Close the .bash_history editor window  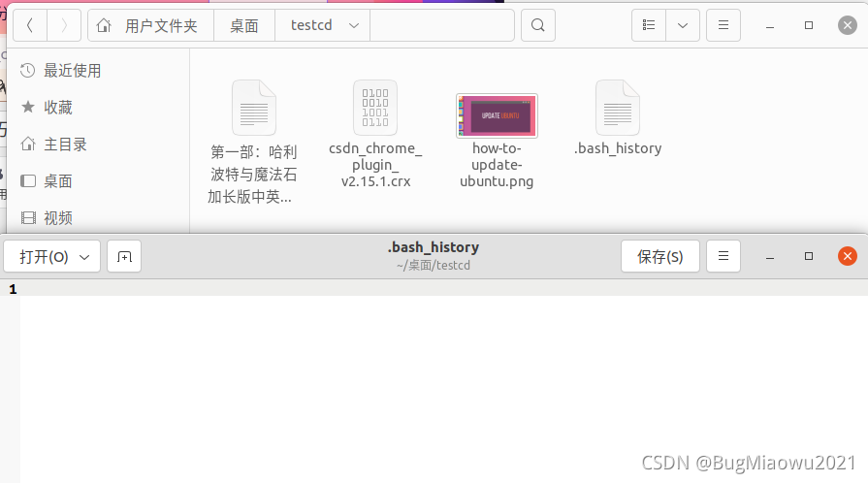pyautogui.click(x=848, y=256)
